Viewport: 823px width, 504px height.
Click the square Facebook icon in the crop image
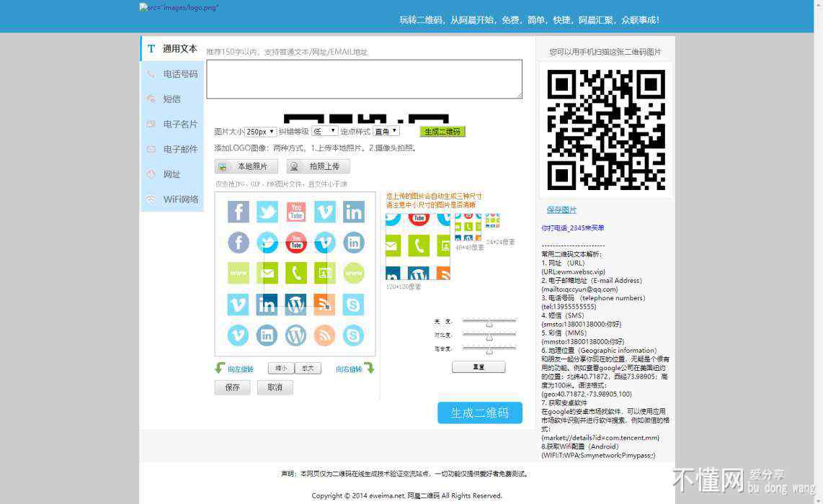point(239,212)
